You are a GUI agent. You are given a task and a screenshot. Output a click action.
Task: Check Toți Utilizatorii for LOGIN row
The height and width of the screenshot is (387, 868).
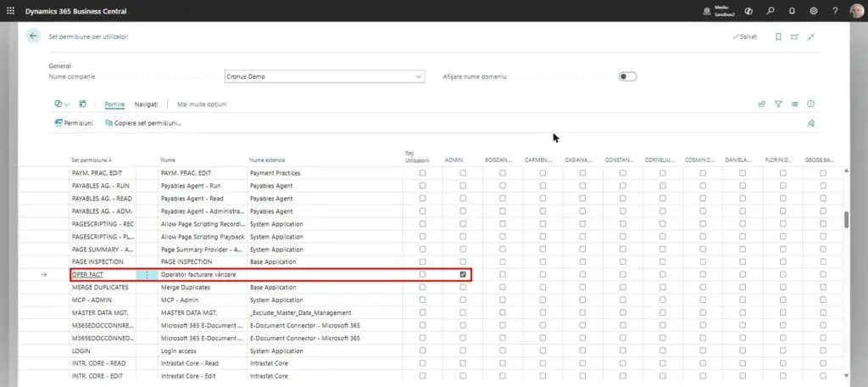tap(422, 351)
